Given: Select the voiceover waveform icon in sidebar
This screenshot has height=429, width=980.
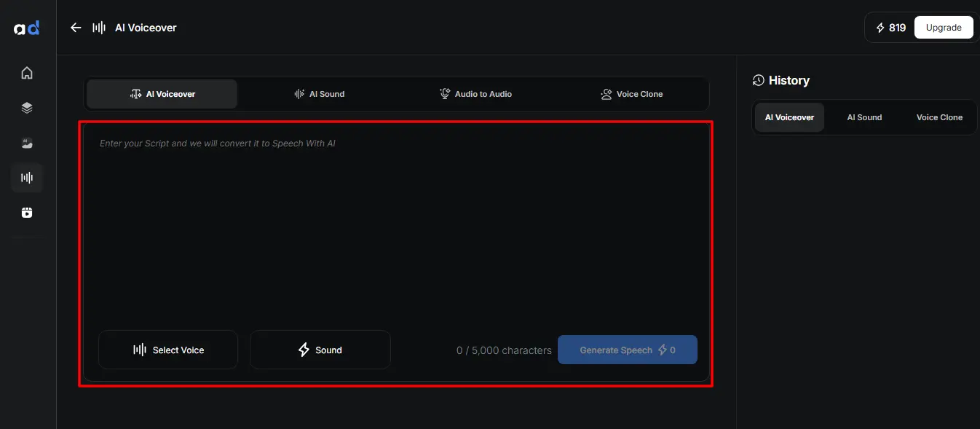Looking at the screenshot, I should 27,178.
